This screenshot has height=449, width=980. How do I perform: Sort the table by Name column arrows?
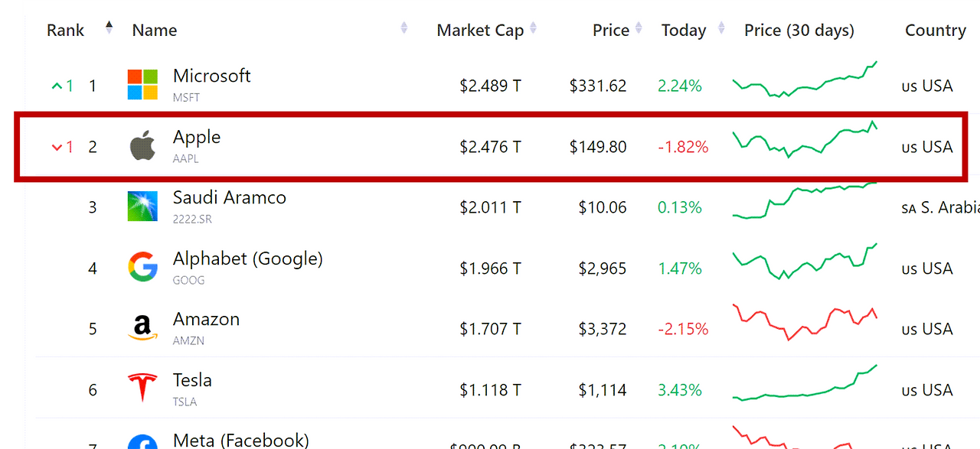404,29
